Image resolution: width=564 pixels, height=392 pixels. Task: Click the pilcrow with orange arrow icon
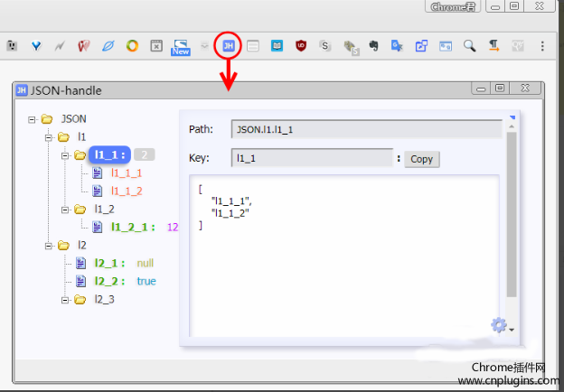click(x=493, y=46)
